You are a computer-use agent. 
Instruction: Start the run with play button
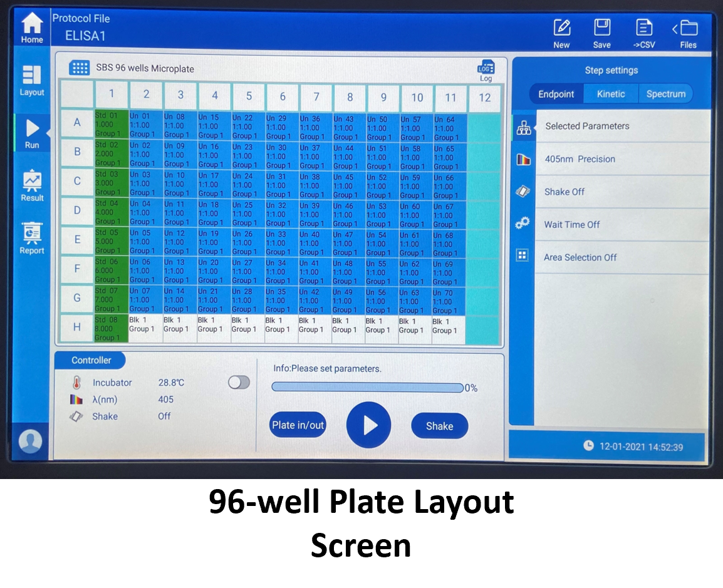click(369, 425)
